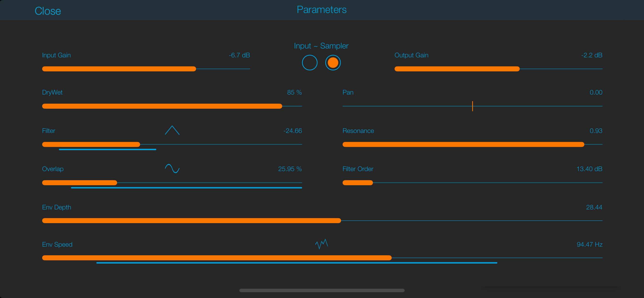Click the Env Speed value 94.47 Hz
This screenshot has width=644, height=298.
589,244
